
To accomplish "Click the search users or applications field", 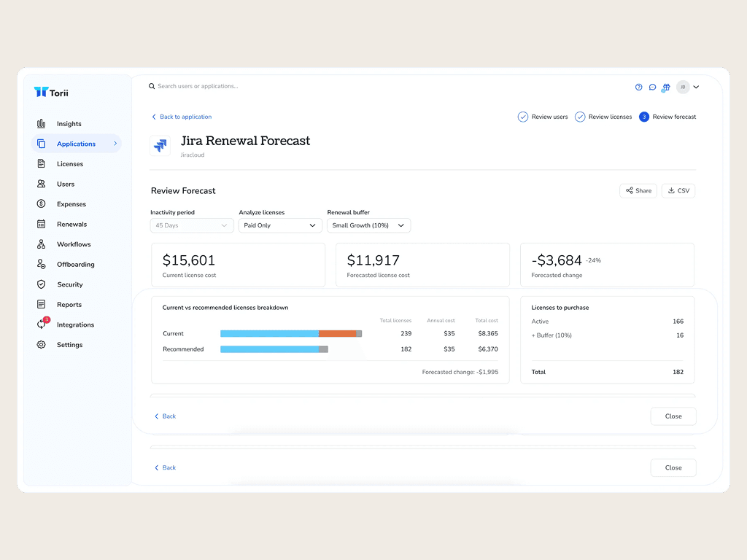I will coord(198,86).
